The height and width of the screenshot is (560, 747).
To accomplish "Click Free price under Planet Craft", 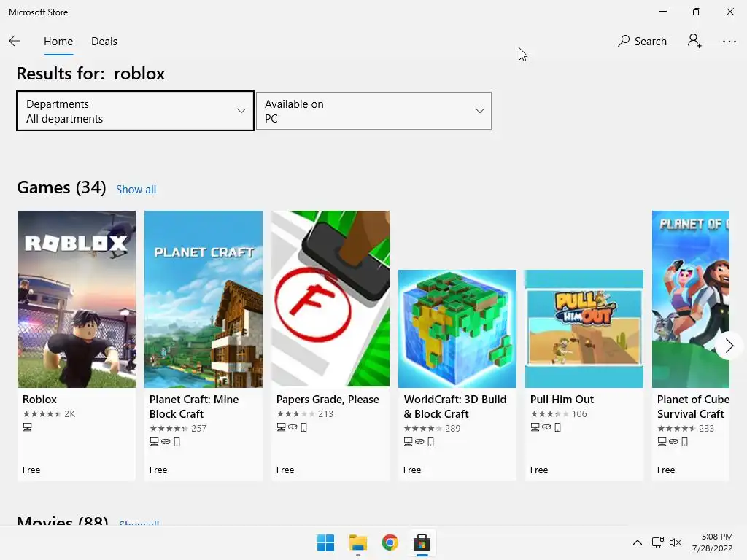I will (x=158, y=470).
